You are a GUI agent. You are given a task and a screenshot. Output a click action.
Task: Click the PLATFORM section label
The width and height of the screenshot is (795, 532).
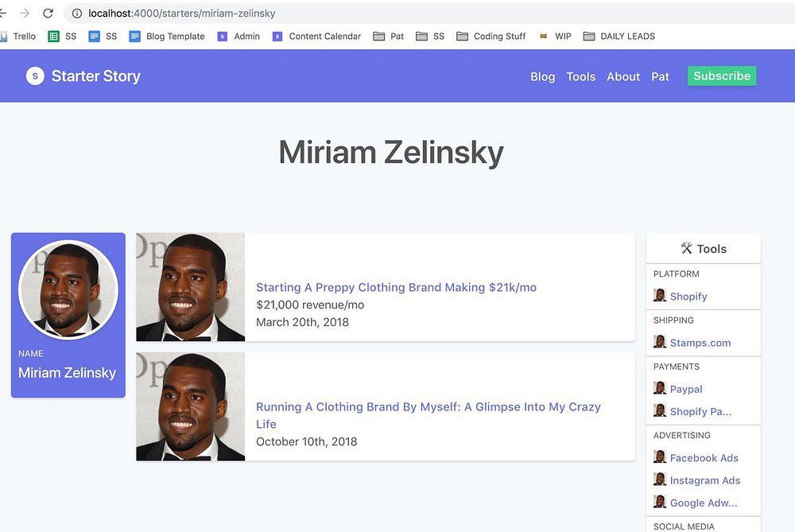[x=676, y=274]
